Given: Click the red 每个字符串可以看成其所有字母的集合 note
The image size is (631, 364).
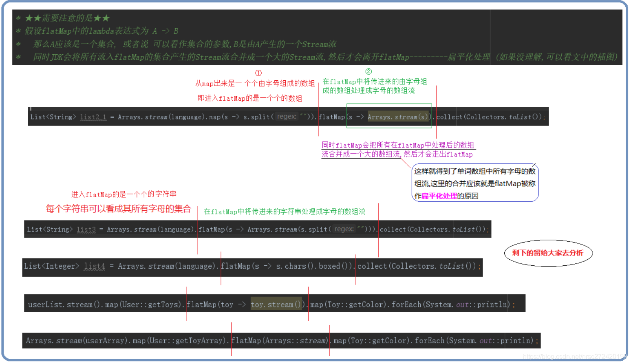Looking at the screenshot, I should [x=118, y=209].
